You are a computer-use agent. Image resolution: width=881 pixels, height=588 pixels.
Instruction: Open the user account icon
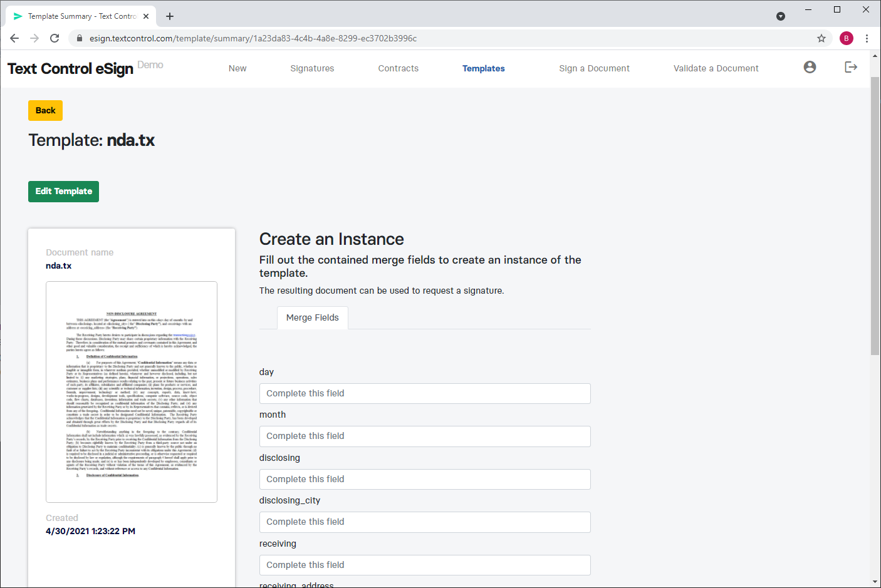click(x=810, y=67)
